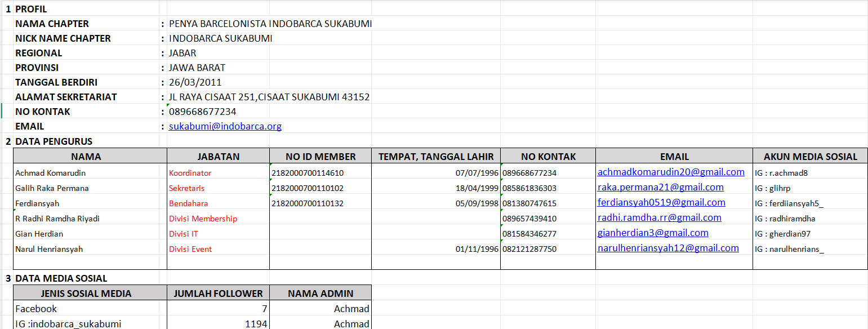This screenshot has width=868, height=329.
Task: Select birth date 01/11/1996 cell
Action: click(436, 249)
